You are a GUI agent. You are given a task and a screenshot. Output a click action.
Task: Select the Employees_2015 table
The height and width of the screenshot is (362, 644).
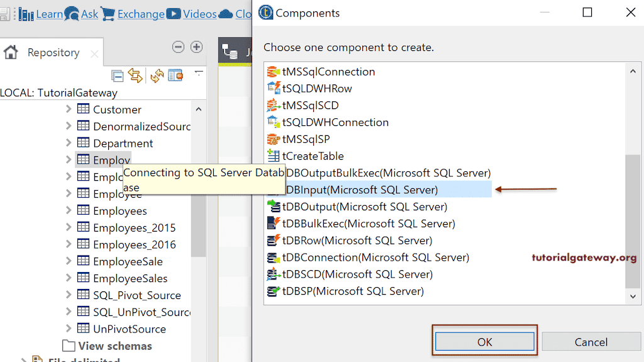pos(135,227)
